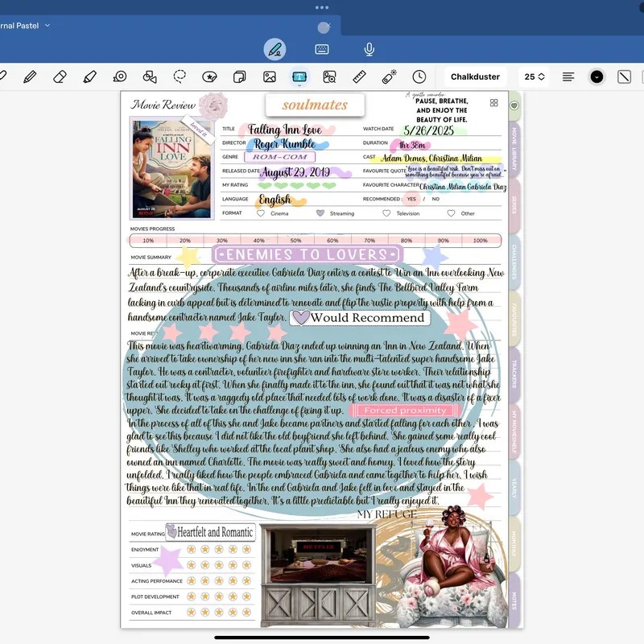Go to the Series side tab
Screen dimensions: 644x644
pos(514,204)
